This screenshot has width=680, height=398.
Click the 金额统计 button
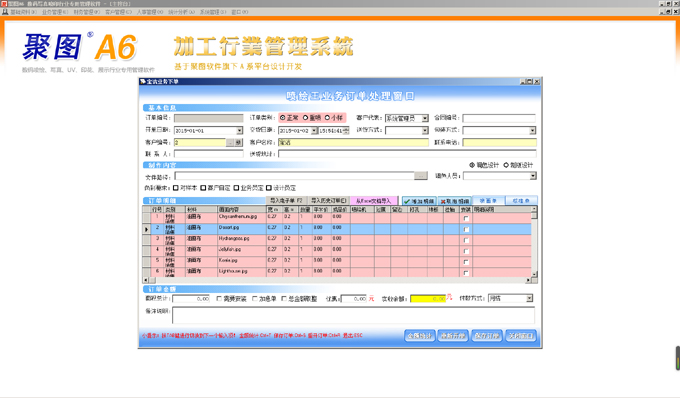[420, 336]
